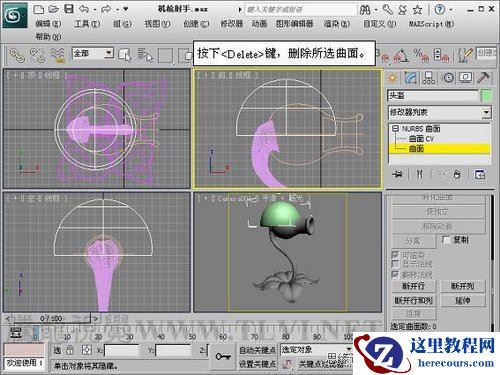
Task: Click the binoculars search icon
Action: (x=365, y=10)
